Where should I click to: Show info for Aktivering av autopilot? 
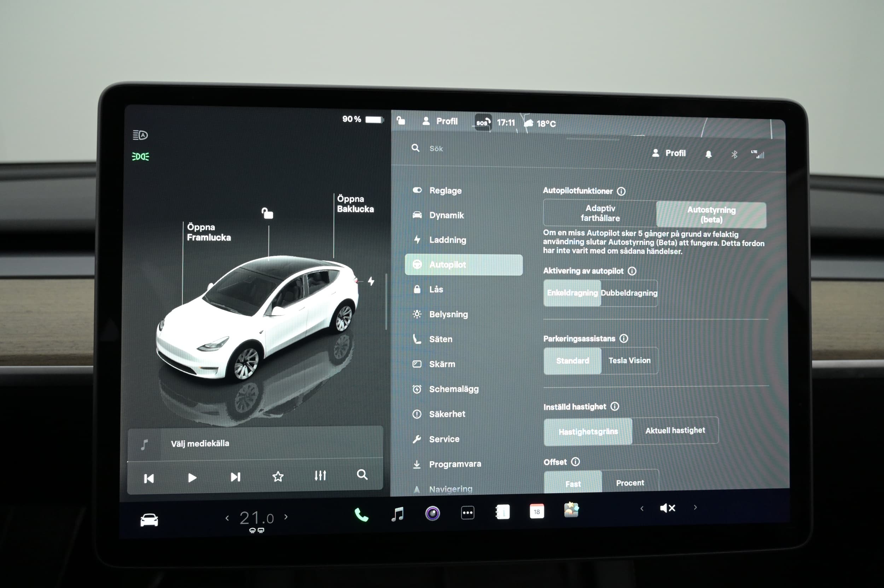[632, 271]
